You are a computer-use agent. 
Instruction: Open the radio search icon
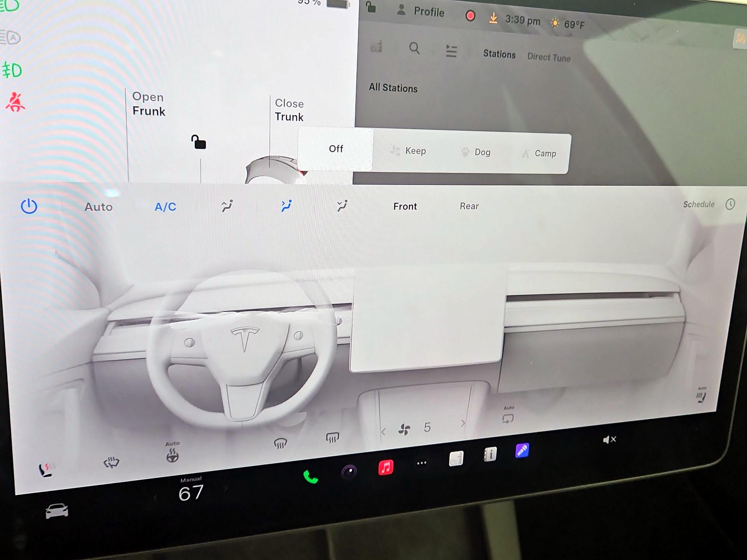(x=414, y=48)
